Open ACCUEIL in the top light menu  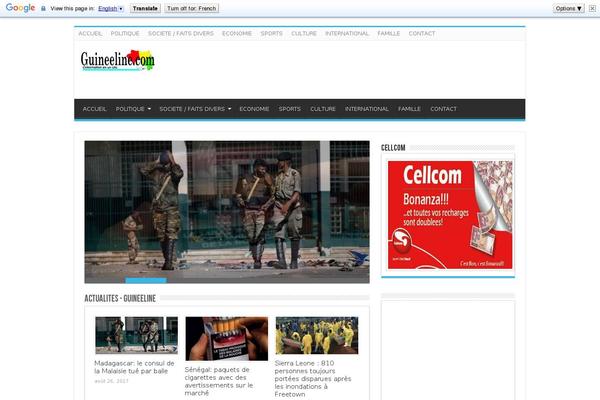coord(90,34)
